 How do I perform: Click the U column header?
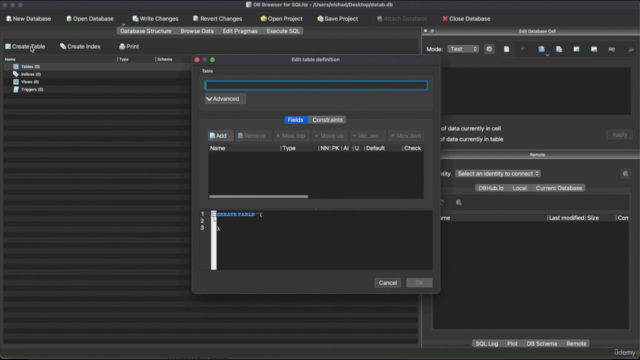(x=357, y=148)
